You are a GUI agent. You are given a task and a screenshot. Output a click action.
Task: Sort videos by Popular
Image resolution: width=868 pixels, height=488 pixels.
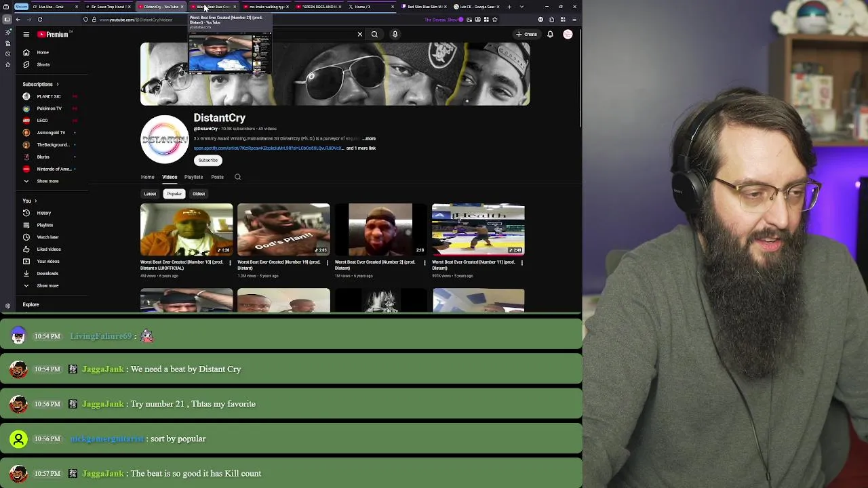[174, 194]
